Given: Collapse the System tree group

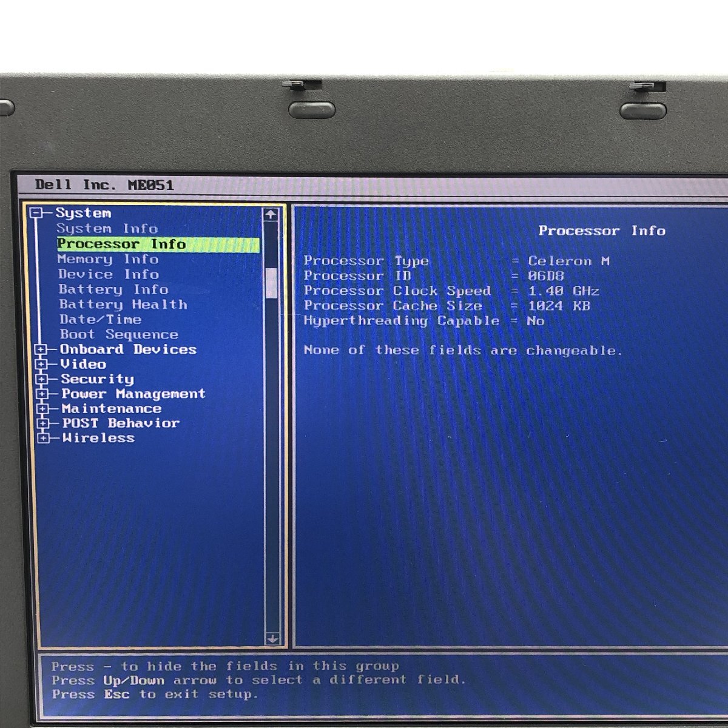Looking at the screenshot, I should point(37,213).
